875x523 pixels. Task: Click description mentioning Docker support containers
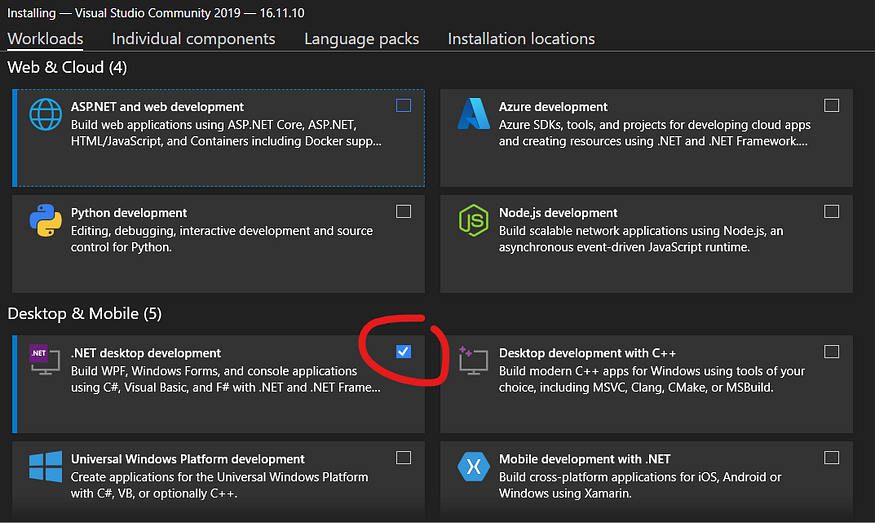point(226,133)
